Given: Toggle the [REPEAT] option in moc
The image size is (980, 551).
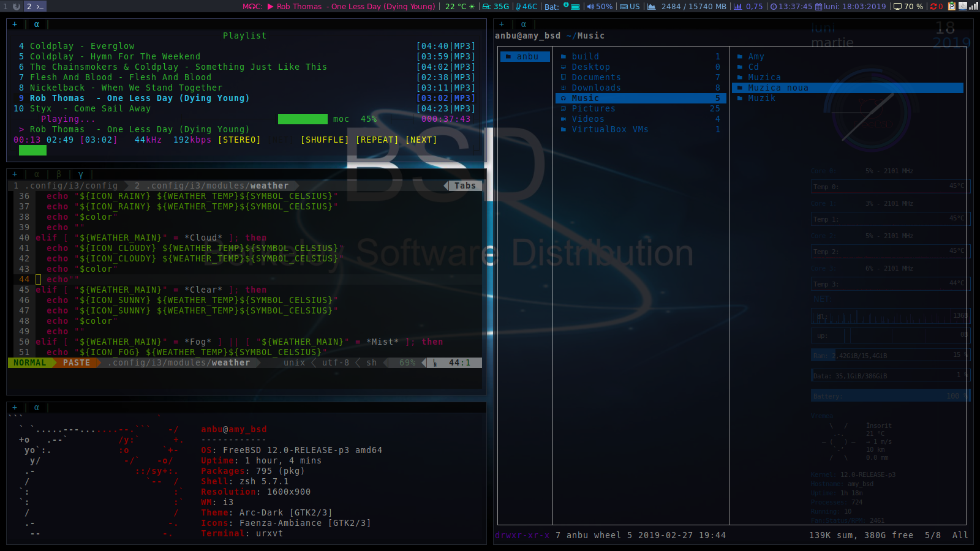Looking at the screenshot, I should 377,140.
